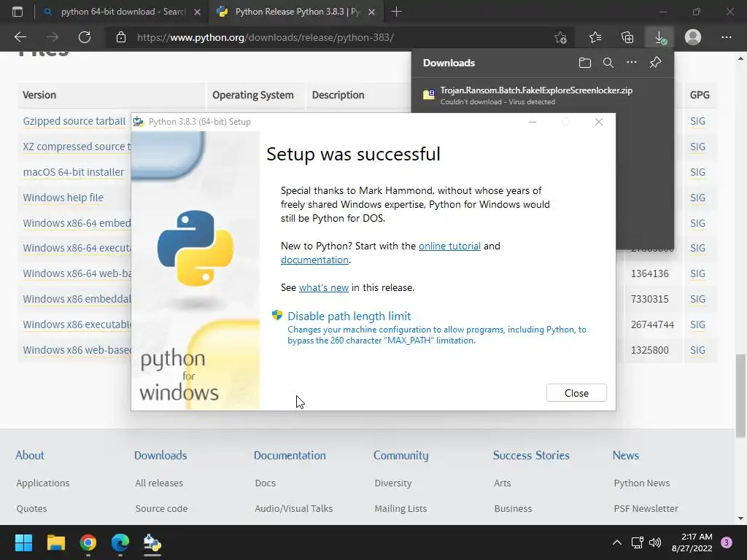Open Downloads footer section heading
This screenshot has width=747, height=560.
tap(160, 455)
